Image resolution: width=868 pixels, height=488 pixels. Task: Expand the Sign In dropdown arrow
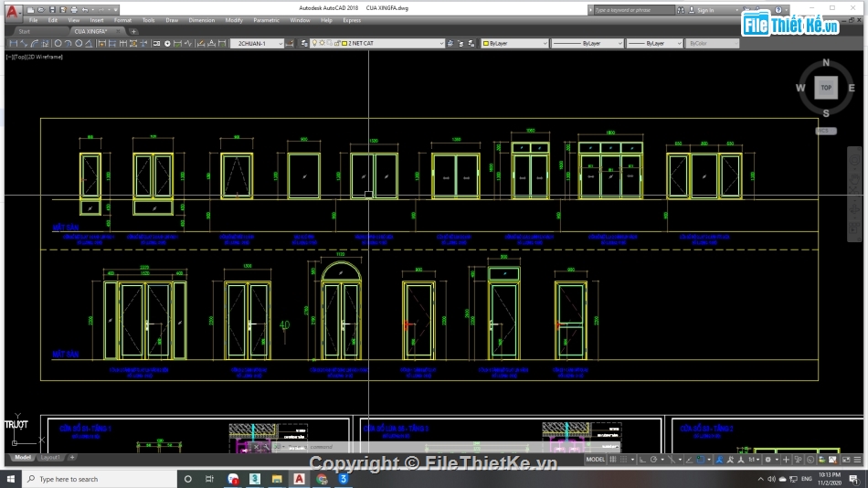tap(736, 10)
